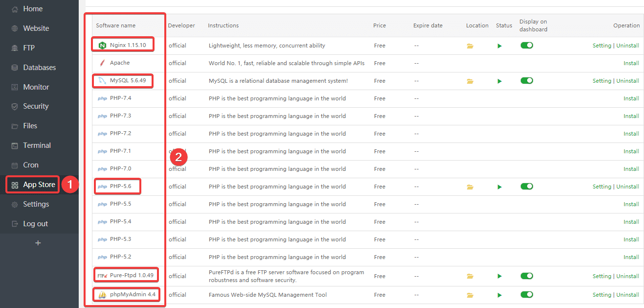Disable MySQL dashboard display toggle
Screen dimensions: 644x308
click(527, 81)
